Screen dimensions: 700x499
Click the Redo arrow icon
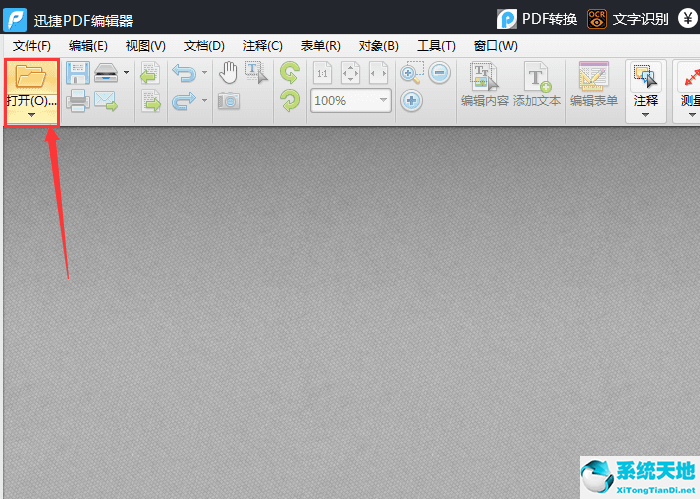pos(184,101)
